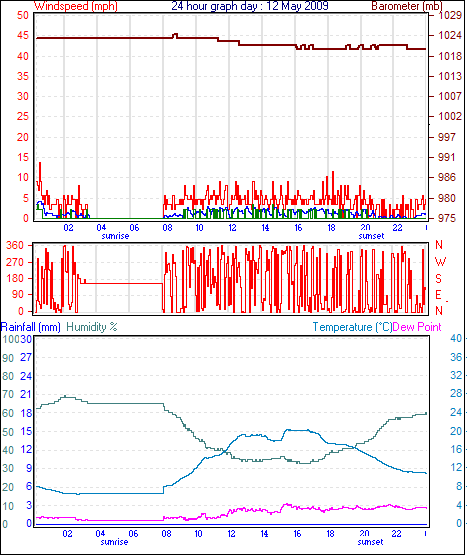Click the red windspeed axis value 5

[26, 198]
